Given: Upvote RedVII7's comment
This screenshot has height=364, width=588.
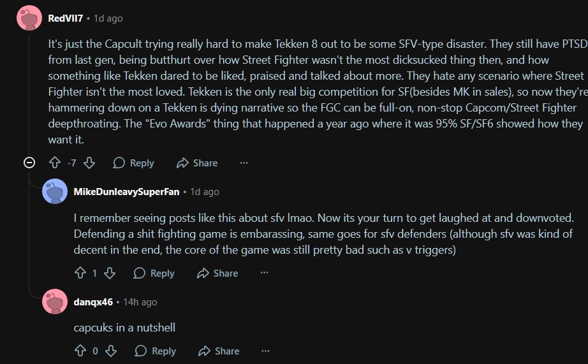Looking at the screenshot, I should tap(55, 163).
